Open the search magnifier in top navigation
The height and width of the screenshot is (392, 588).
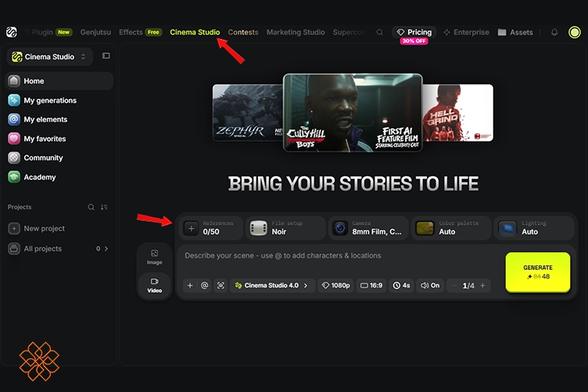click(x=379, y=32)
